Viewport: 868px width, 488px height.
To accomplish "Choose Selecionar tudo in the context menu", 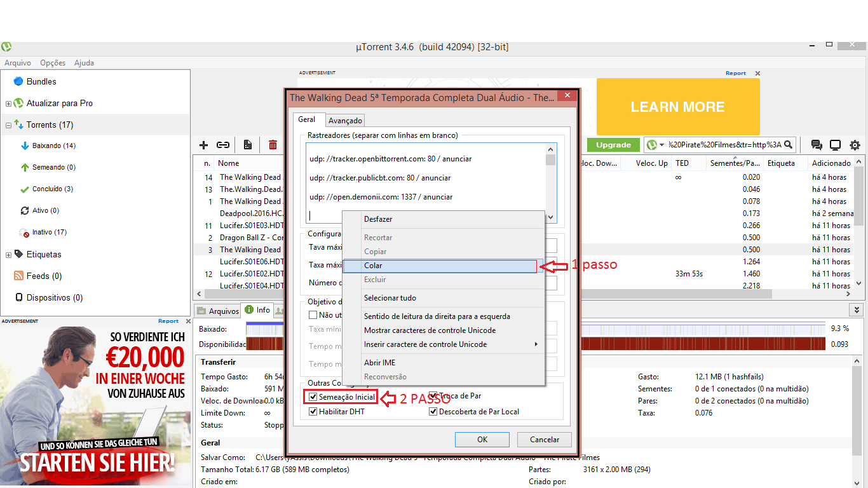I will click(444, 298).
